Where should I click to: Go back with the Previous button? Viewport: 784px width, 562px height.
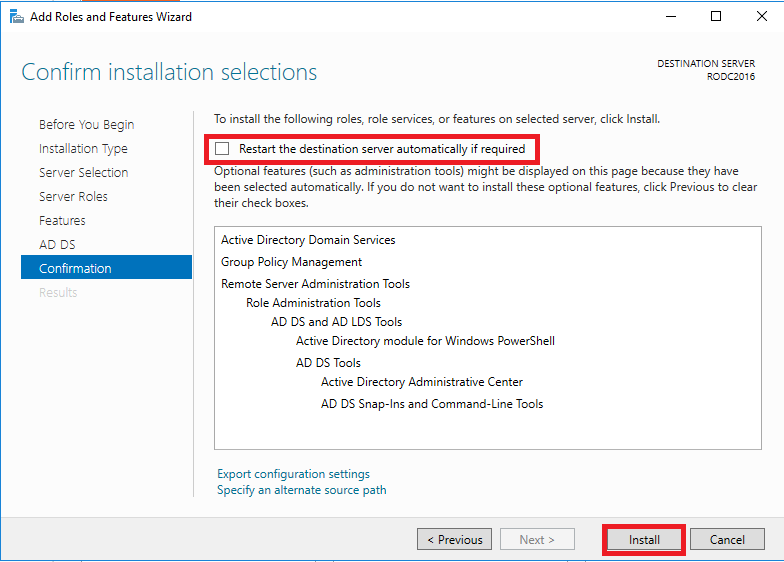454,540
